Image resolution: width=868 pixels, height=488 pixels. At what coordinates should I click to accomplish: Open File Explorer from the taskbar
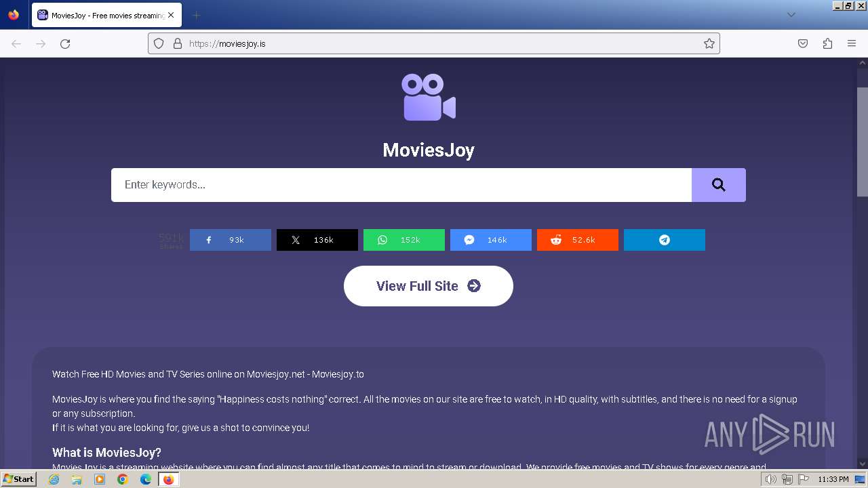77,479
